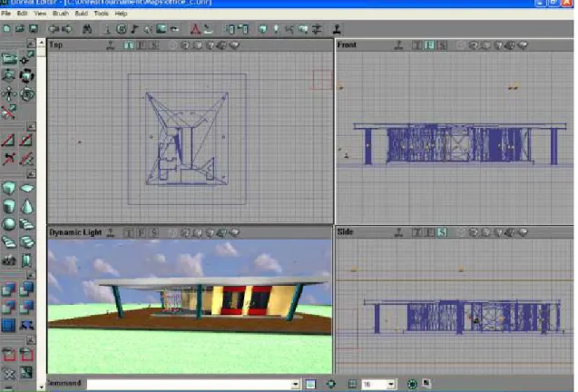Toggle realtime preview in the Top viewport
This screenshot has width=578, height=392.
coord(110,45)
